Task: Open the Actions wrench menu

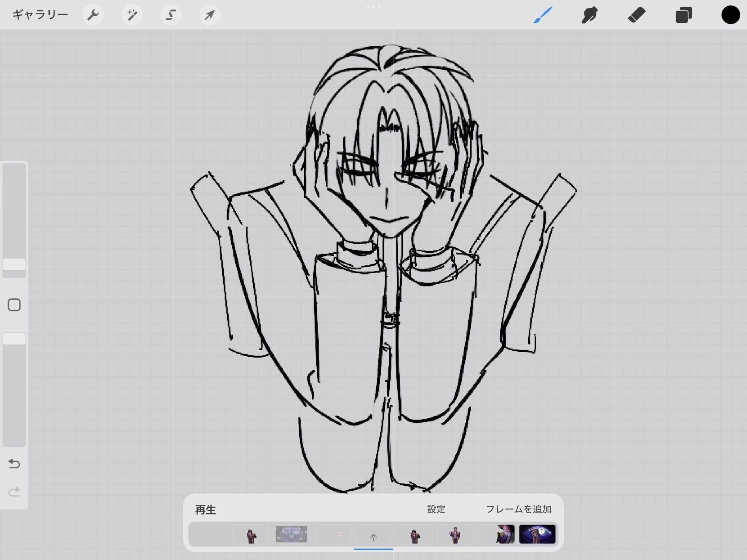Action: [x=93, y=15]
